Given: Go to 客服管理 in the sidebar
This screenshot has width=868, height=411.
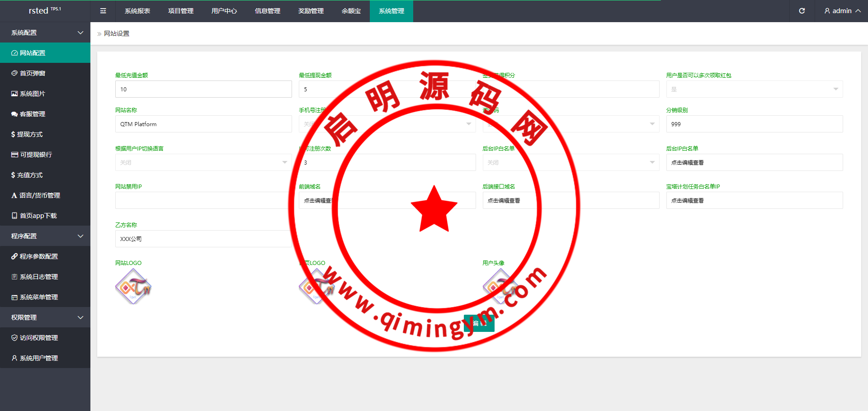Looking at the screenshot, I should pyautogui.click(x=33, y=114).
